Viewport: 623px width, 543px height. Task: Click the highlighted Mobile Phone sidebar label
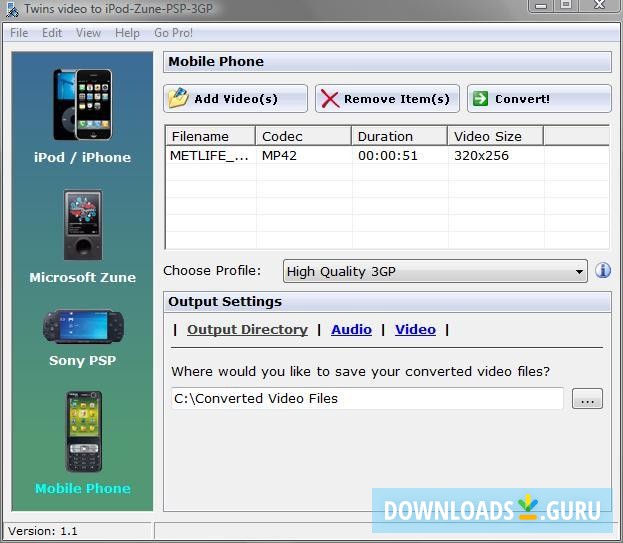(x=83, y=488)
